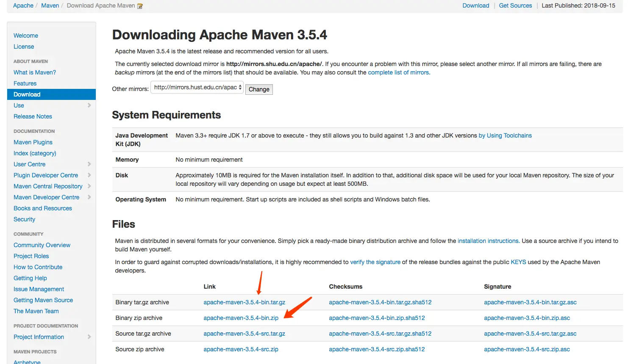The width and height of the screenshot is (628, 364).
Task: Click the Change mirror button
Action: click(259, 89)
